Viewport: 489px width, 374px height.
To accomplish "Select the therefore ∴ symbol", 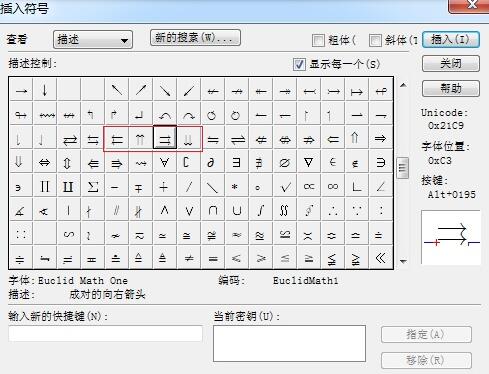I will click(x=333, y=210).
